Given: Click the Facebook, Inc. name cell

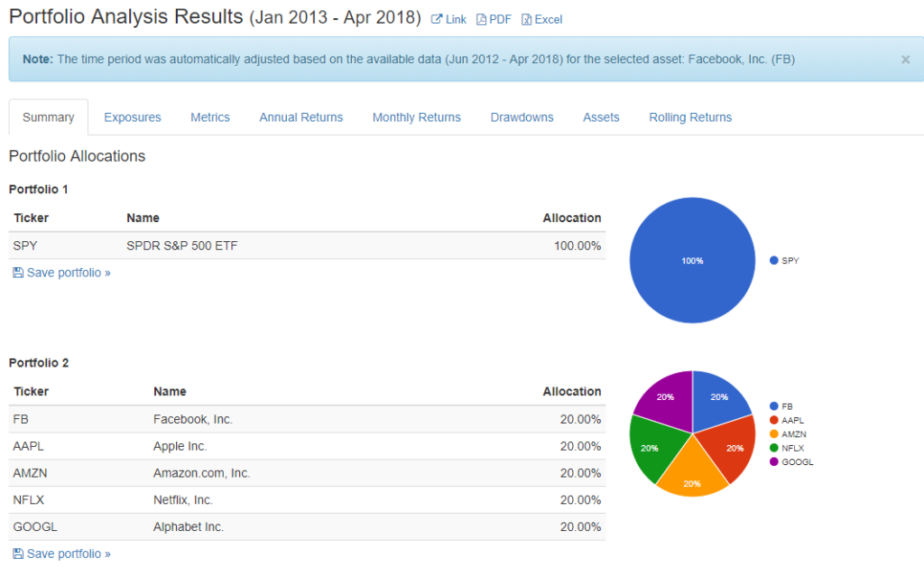Looking at the screenshot, I should (193, 419).
